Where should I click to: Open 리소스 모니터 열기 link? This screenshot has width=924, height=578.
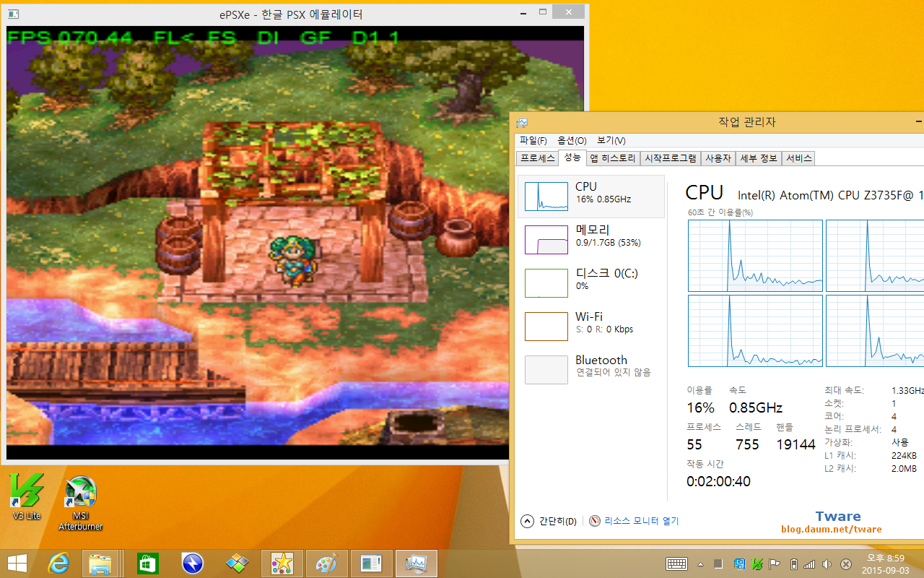point(634,521)
